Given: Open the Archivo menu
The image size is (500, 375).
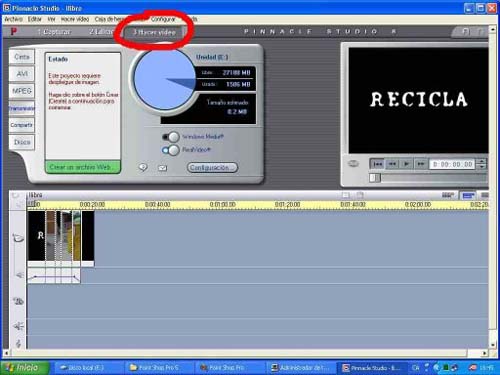Looking at the screenshot, I should 13,19.
